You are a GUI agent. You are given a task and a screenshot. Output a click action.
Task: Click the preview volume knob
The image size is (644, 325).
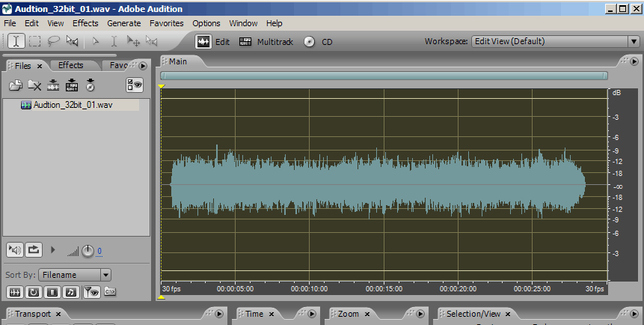88,250
